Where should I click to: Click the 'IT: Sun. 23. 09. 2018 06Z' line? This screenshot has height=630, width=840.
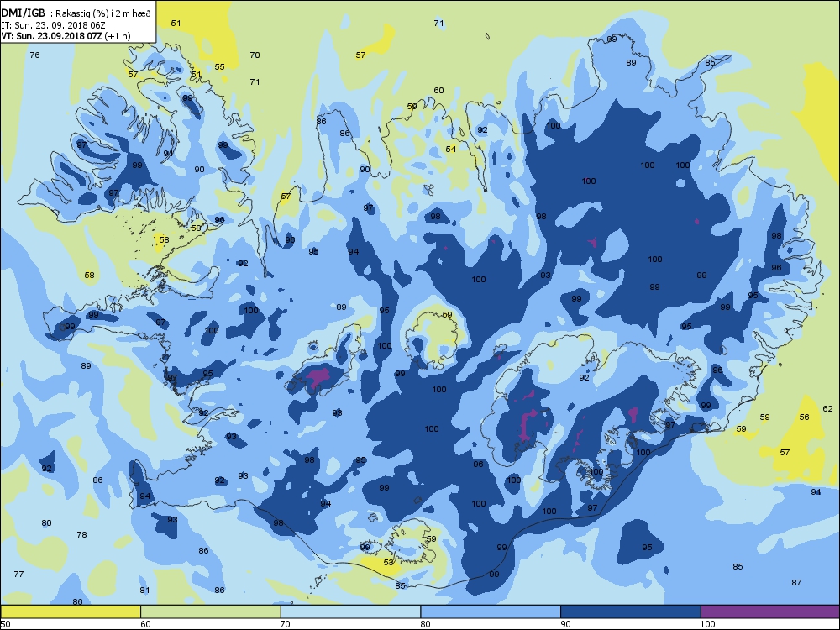[x=52, y=25]
